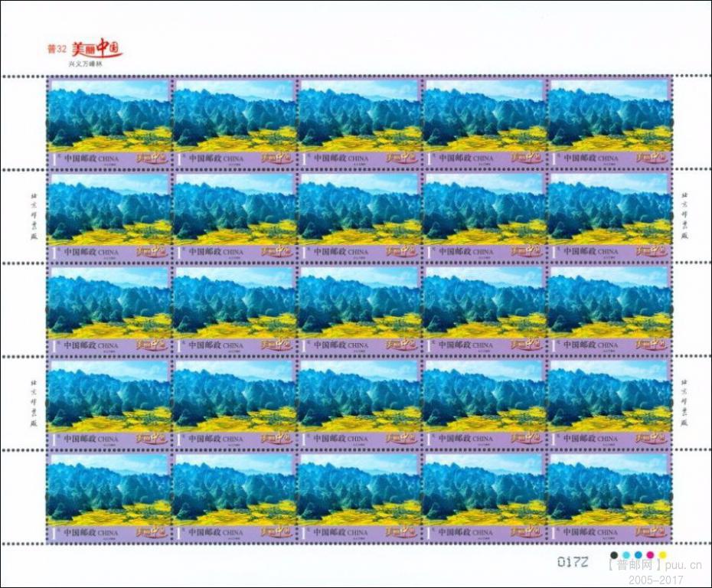Click the light cyan registration dot
The height and width of the screenshot is (588, 712).
[x=625, y=554]
